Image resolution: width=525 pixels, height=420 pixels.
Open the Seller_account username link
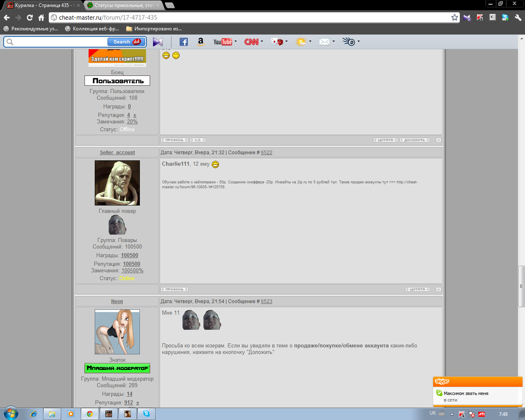(117, 153)
